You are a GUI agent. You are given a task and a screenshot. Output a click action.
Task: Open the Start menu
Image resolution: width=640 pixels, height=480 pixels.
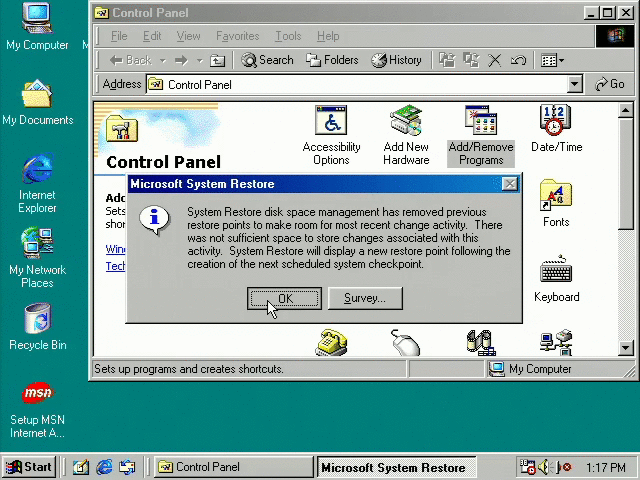(x=29, y=467)
